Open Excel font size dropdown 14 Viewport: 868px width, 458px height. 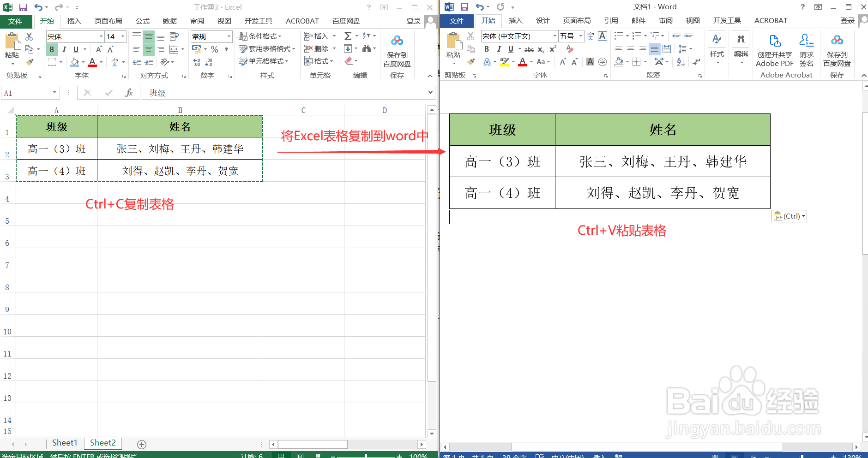point(123,36)
